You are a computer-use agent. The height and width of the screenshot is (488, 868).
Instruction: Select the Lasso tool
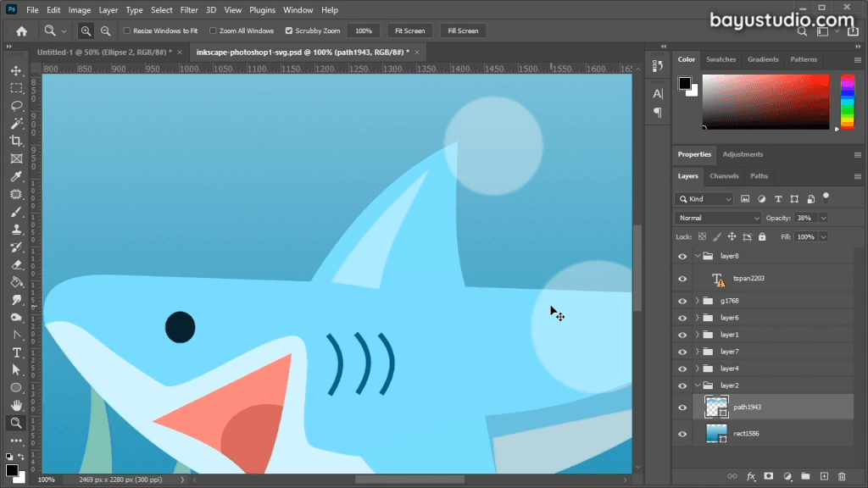pyautogui.click(x=16, y=106)
